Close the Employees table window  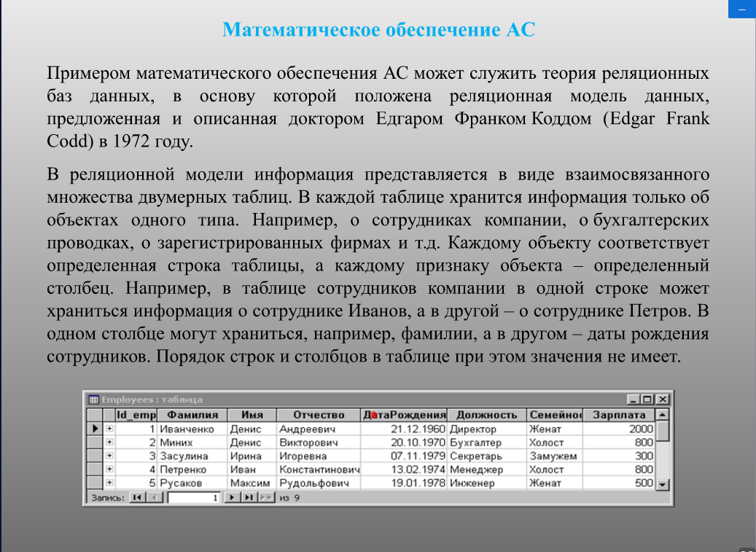click(x=663, y=399)
